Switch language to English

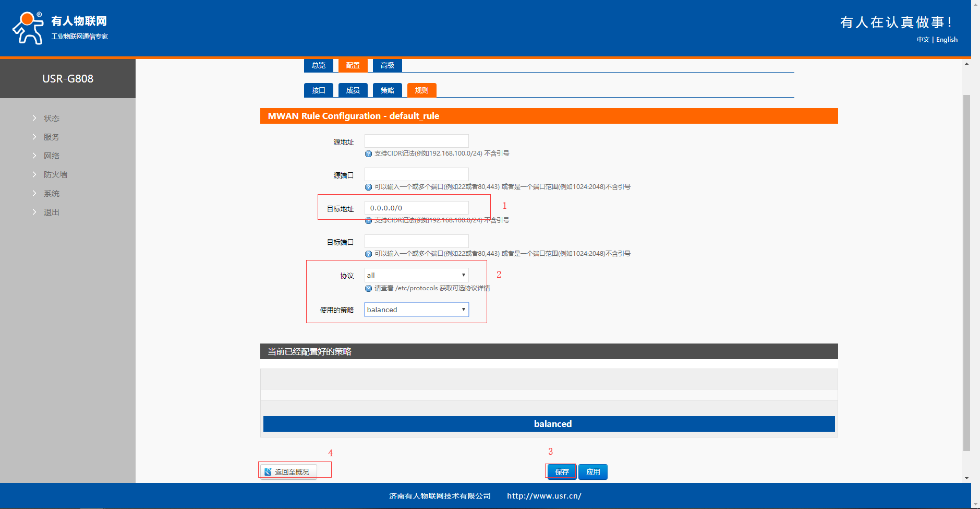pyautogui.click(x=947, y=40)
